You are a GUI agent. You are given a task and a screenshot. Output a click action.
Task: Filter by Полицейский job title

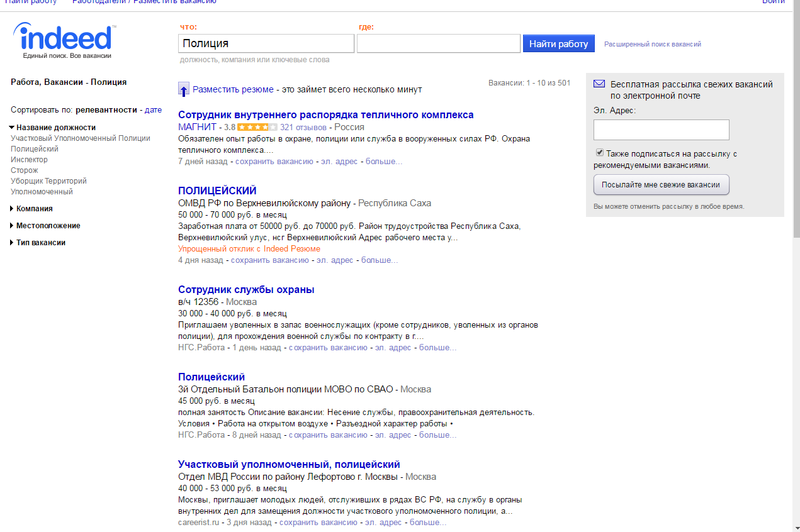[35, 149]
